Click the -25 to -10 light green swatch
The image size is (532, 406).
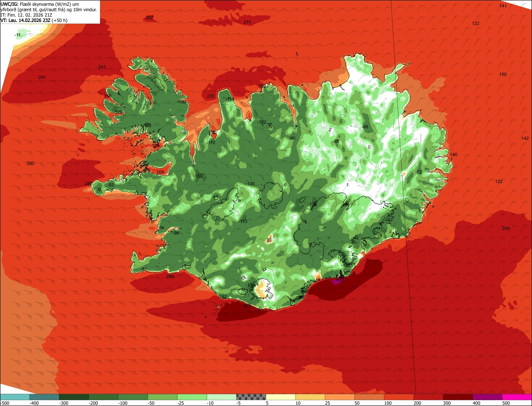tap(192, 397)
